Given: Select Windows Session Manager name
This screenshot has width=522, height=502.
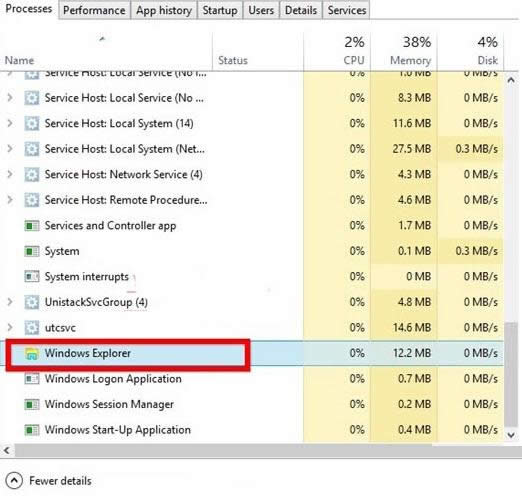Looking at the screenshot, I should point(109,404).
